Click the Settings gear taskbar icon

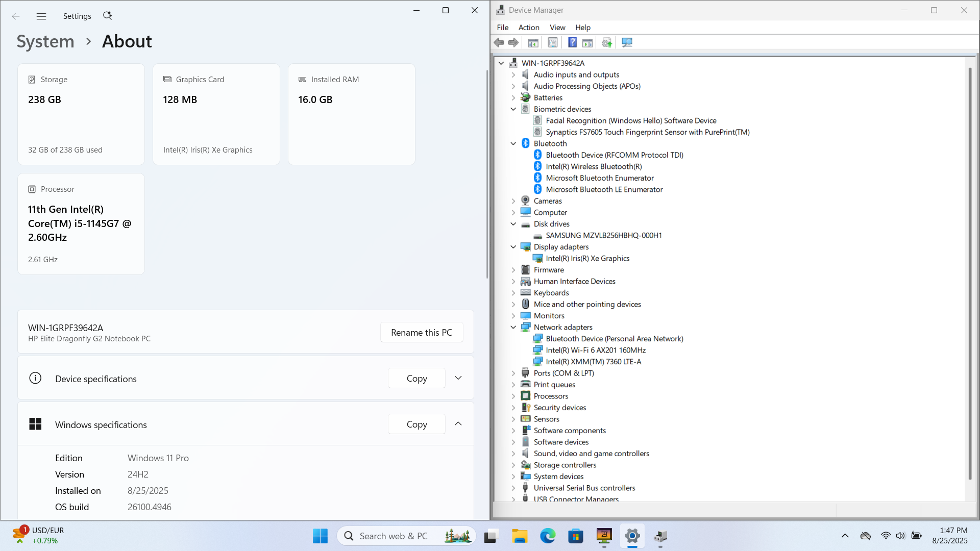tap(632, 536)
